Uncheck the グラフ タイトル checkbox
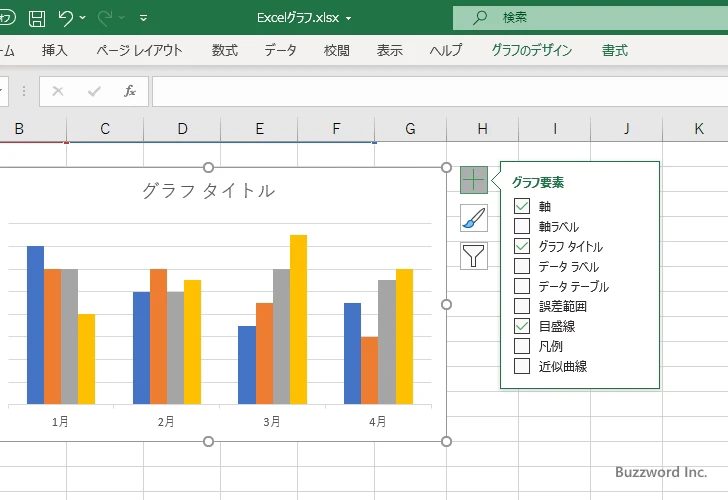 [x=522, y=246]
